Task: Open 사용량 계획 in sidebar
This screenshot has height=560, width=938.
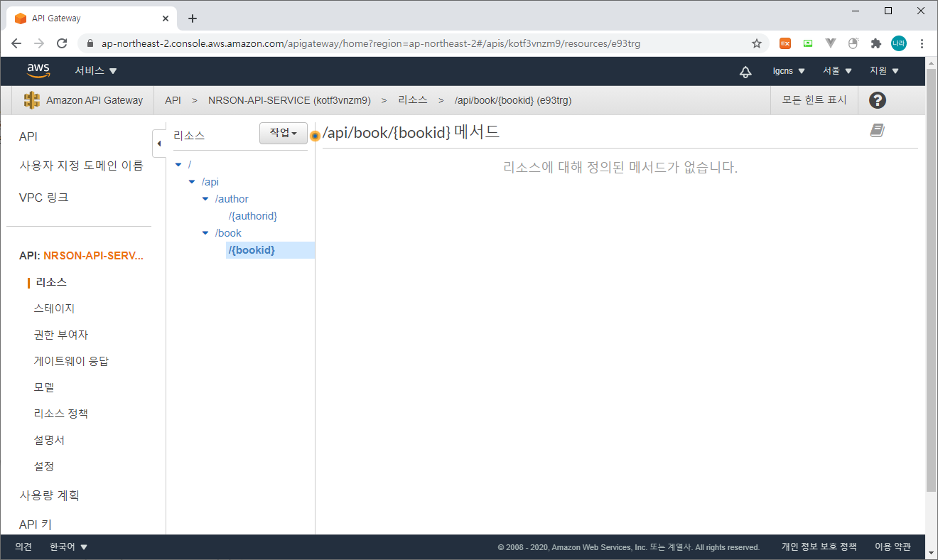Action: [49, 495]
